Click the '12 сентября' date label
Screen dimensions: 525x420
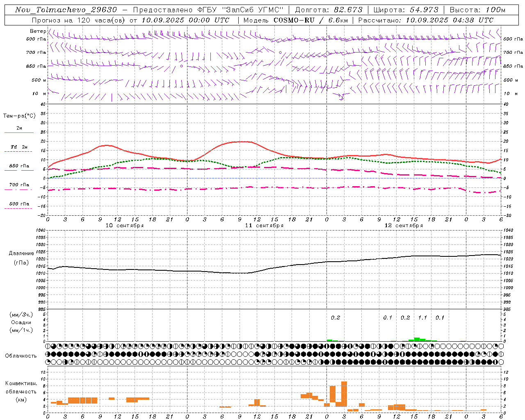coord(404,226)
